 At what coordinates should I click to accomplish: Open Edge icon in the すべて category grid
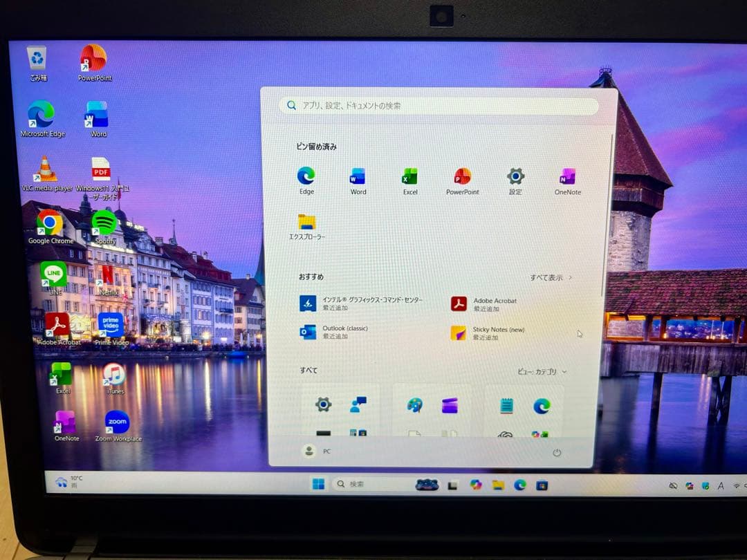tap(541, 407)
